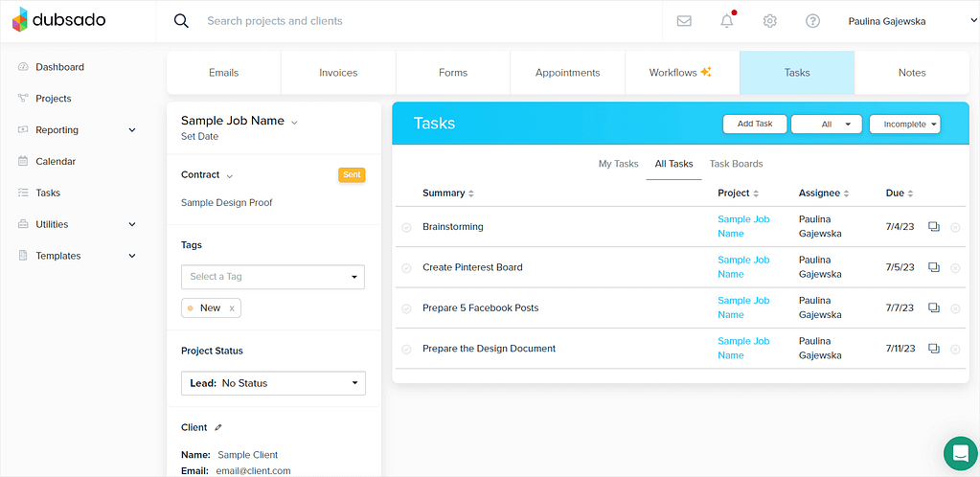980x477 pixels.
Task: Click the Templates sidebar icon
Action: point(23,256)
